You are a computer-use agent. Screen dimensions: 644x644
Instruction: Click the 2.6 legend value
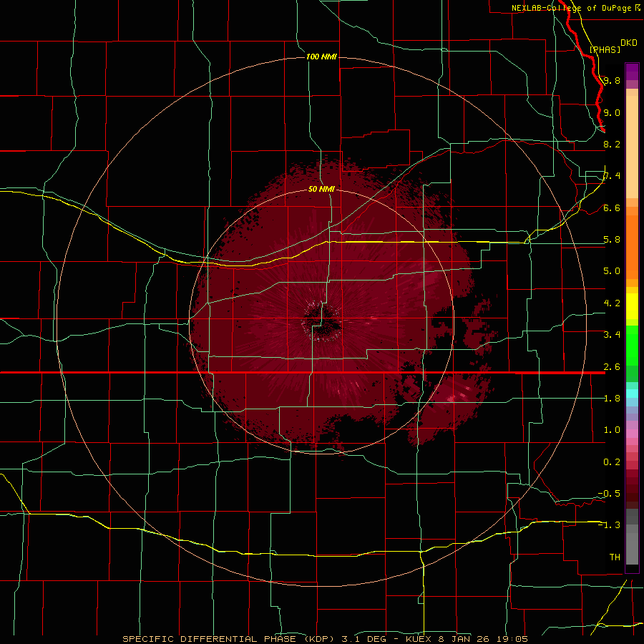612,367
